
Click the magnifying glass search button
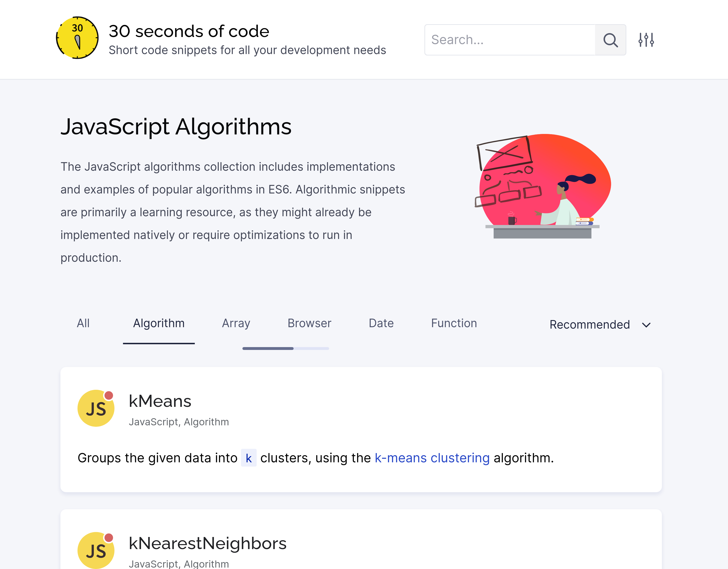click(x=610, y=40)
